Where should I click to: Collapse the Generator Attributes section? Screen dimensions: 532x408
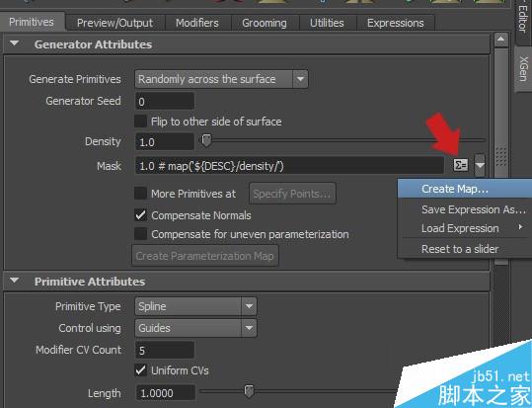tap(14, 43)
